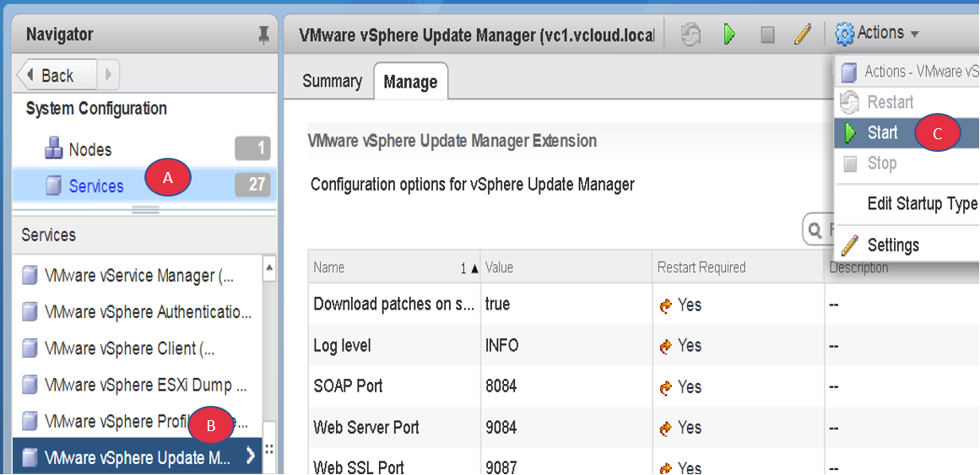
Task: Sort by the Value column header
Action: 566,267
